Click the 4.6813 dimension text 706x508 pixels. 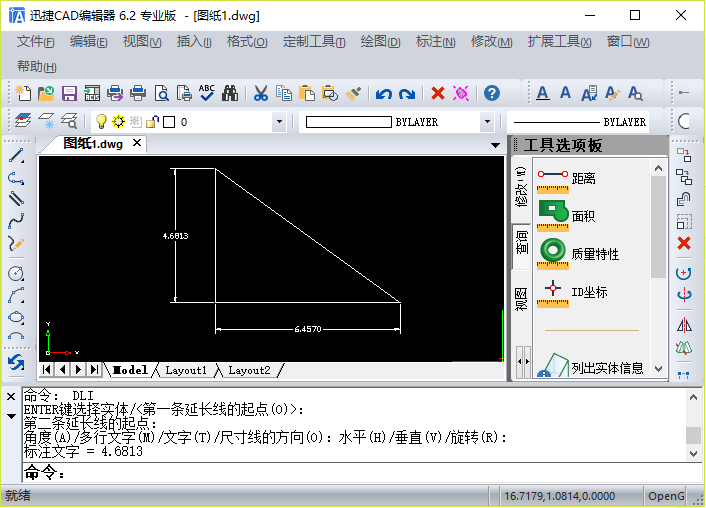pos(176,236)
